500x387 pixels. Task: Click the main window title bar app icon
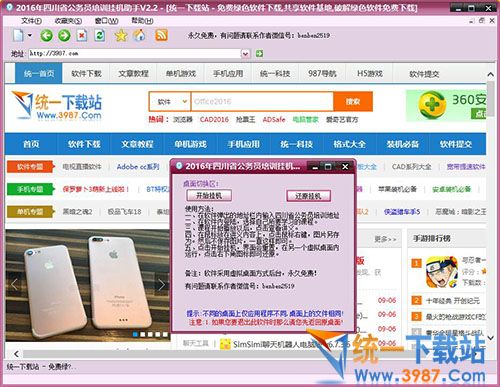[x=9, y=7]
